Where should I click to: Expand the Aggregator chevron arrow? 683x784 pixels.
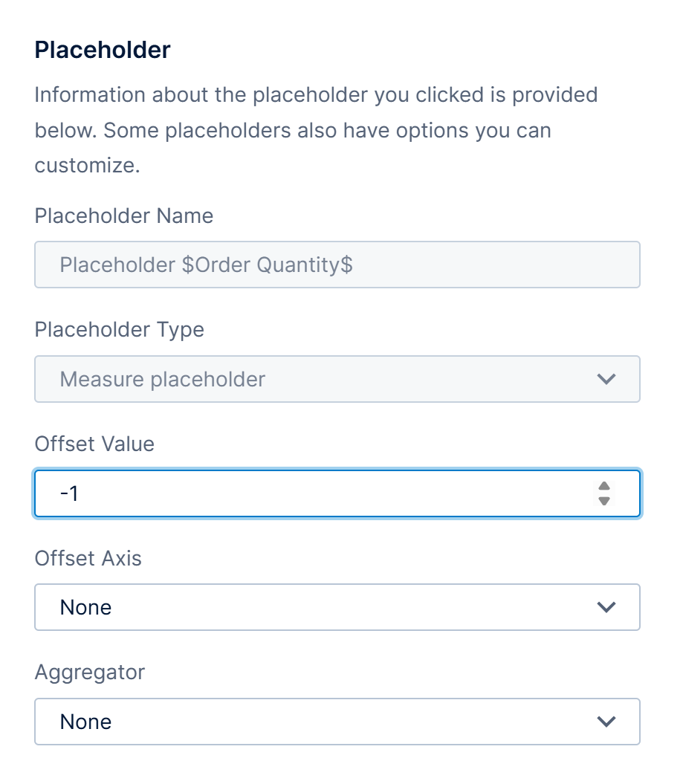[606, 722]
